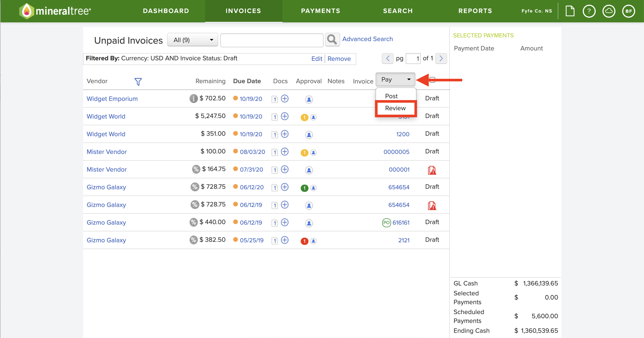The height and width of the screenshot is (338, 644).
Task: Edit the current filter
Action: coord(317,59)
